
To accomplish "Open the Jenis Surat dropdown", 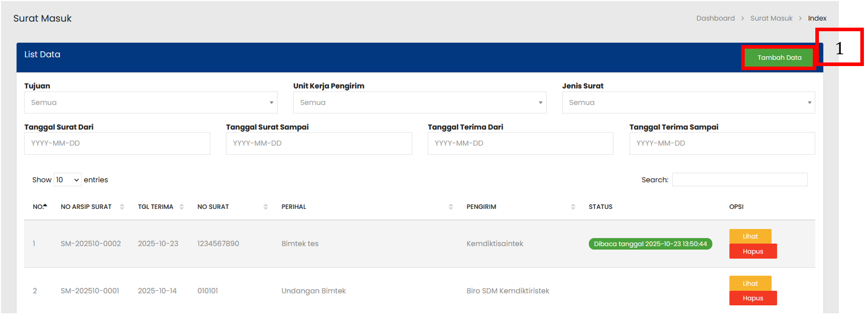I will click(x=688, y=102).
